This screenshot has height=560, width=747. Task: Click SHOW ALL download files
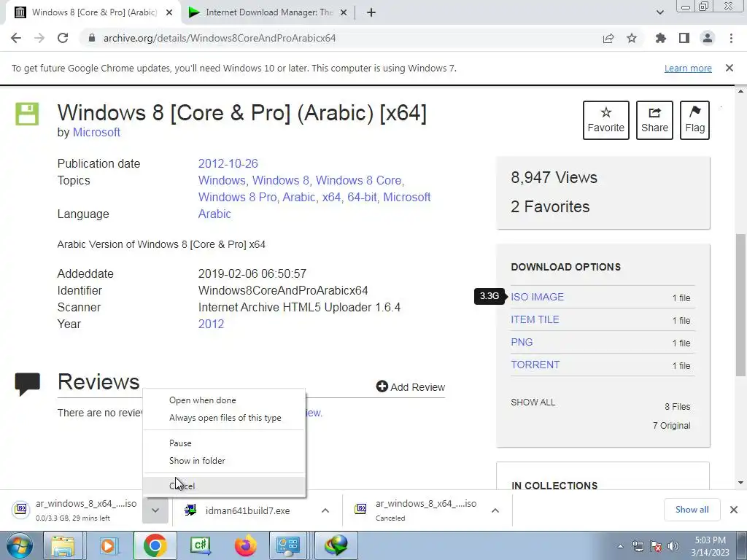point(533,402)
